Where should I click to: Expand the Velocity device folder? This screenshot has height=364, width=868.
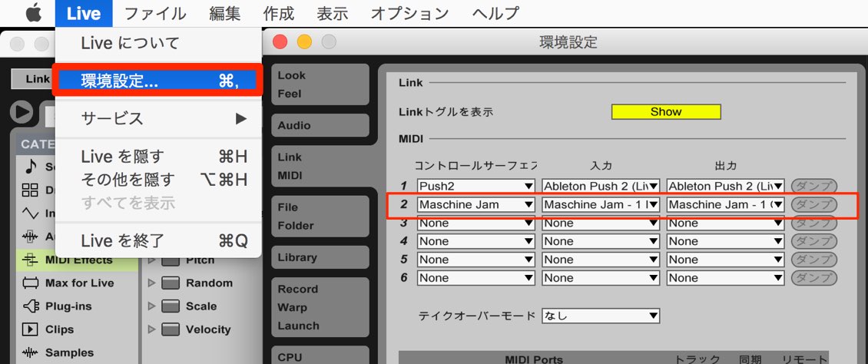tap(152, 329)
